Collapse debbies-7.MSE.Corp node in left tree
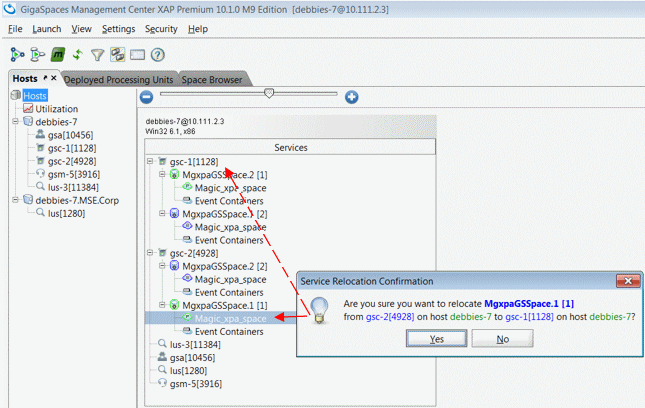 point(15,200)
